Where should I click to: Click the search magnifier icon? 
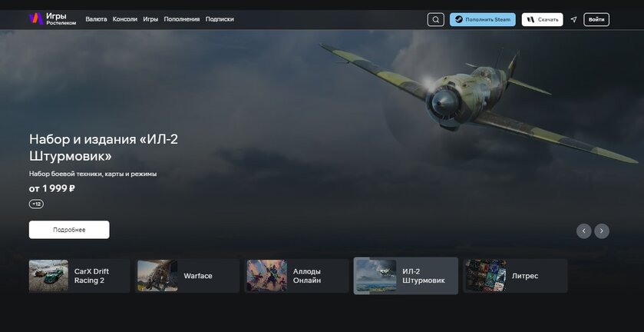435,19
